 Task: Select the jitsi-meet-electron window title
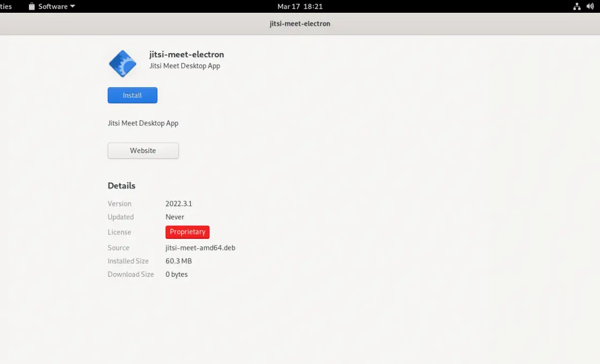point(299,24)
